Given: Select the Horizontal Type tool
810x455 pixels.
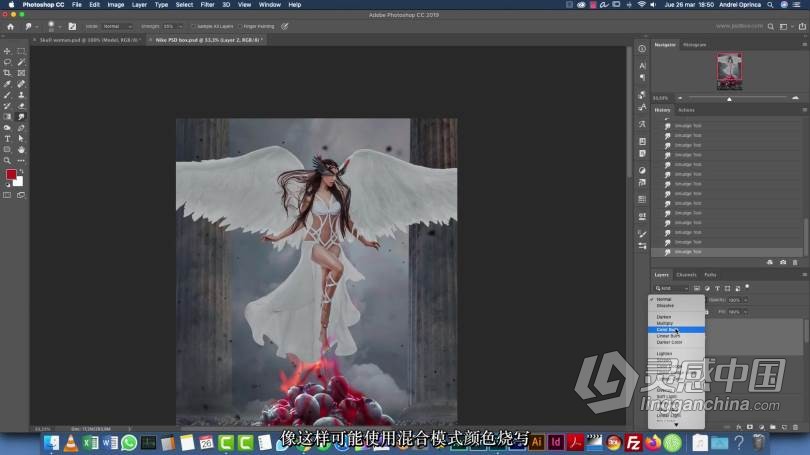Looking at the screenshot, I should 7,138.
